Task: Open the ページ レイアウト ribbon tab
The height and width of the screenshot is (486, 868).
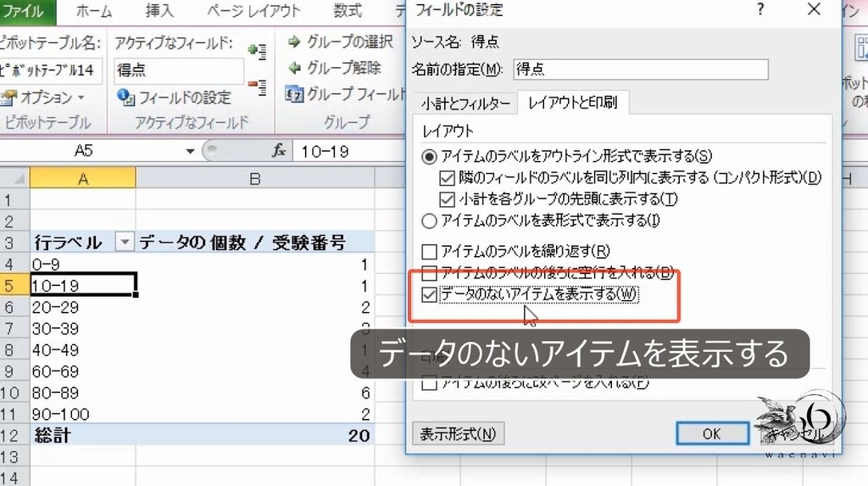Action: coord(253,11)
